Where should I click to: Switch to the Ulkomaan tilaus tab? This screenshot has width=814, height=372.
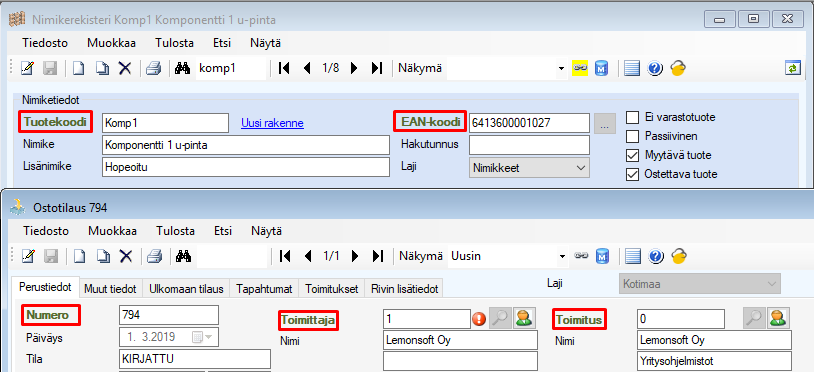186,289
